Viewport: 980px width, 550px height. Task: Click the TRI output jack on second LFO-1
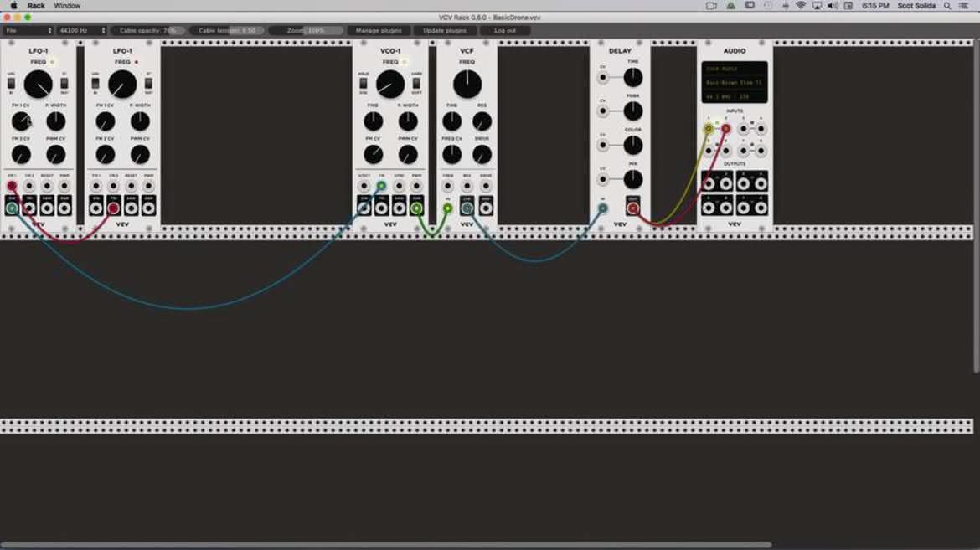click(113, 208)
